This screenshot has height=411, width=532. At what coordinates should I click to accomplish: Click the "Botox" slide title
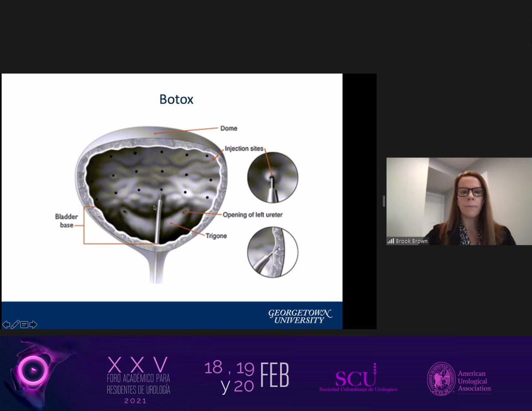[176, 99]
